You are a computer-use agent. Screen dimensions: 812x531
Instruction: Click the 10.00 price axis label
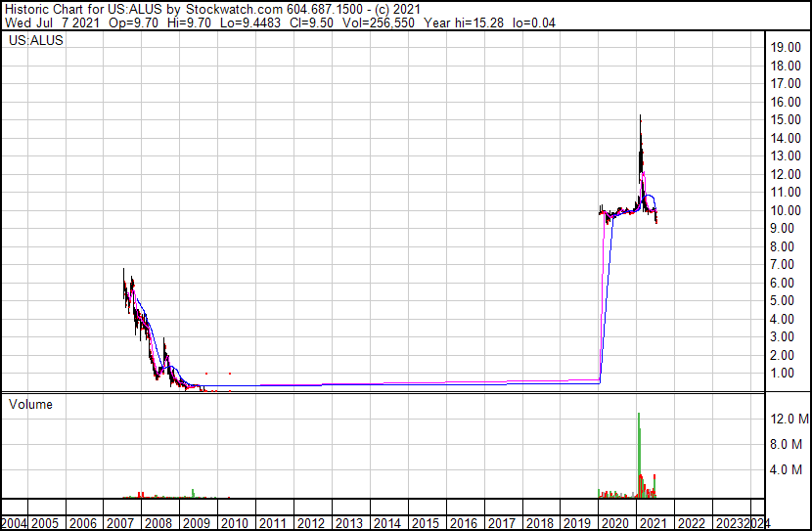click(x=786, y=210)
